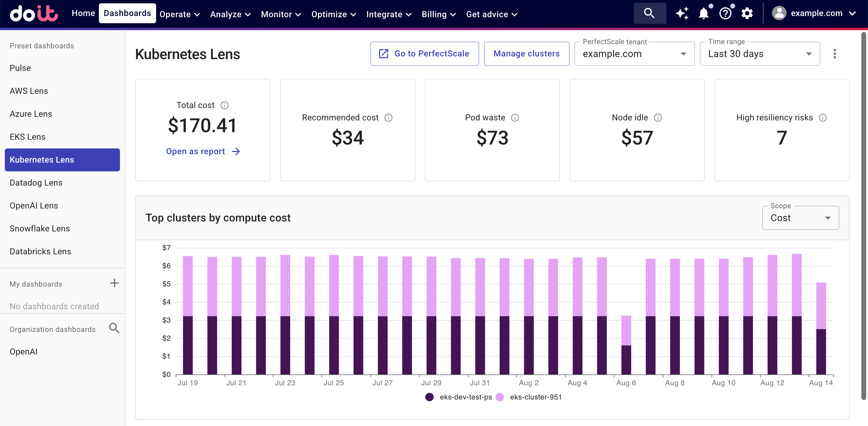Screen dimensions: 868x426
Task: Open the Azure Lens dashboard
Action: pyautogui.click(x=62, y=114)
